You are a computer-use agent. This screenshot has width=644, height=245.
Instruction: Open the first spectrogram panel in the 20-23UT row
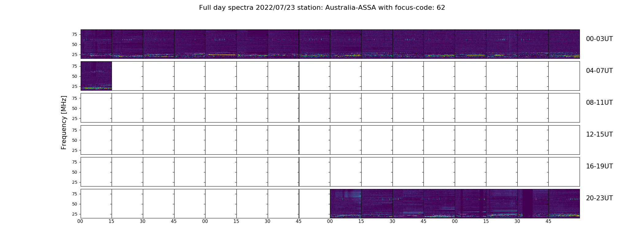tap(346, 204)
